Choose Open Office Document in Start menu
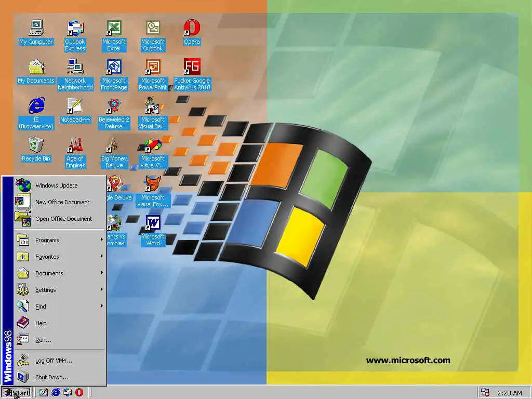This screenshot has width=532, height=399. coord(60,219)
